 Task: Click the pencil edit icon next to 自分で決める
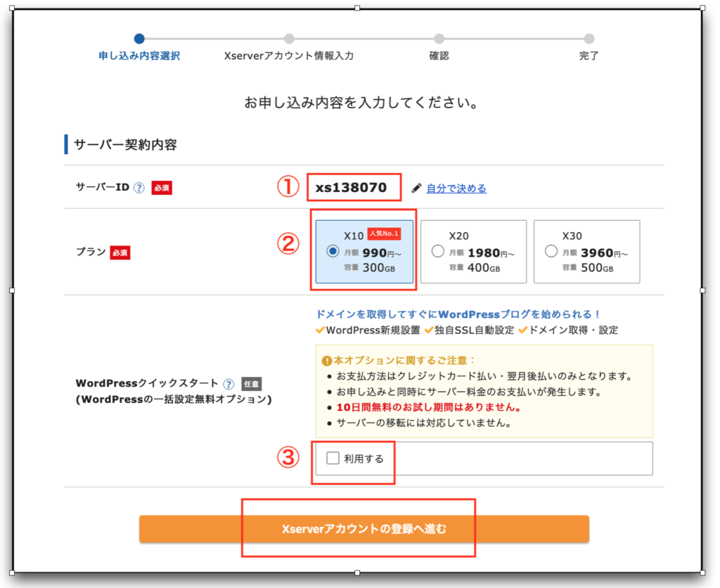[416, 188]
